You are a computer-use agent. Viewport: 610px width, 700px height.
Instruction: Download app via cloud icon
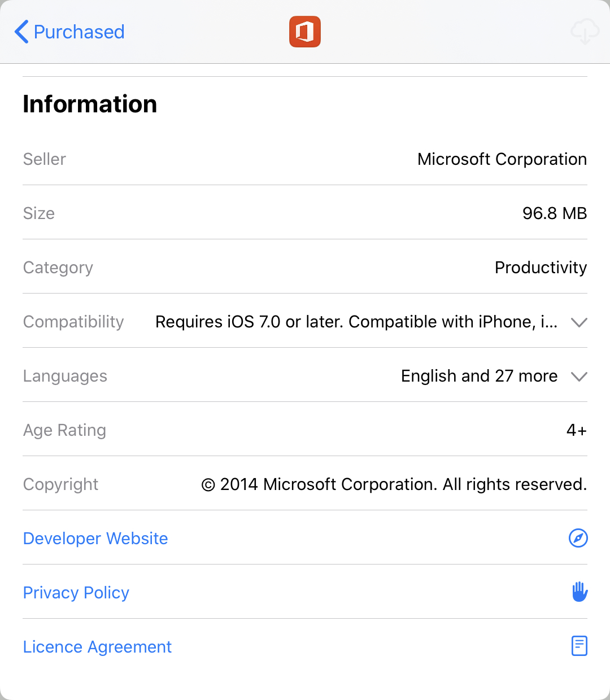coord(585,32)
